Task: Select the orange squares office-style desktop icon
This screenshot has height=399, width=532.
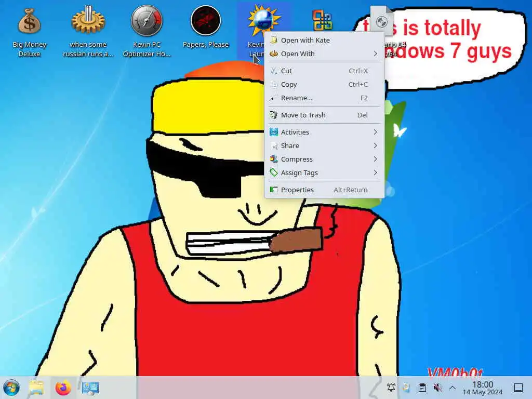Action: [322, 20]
